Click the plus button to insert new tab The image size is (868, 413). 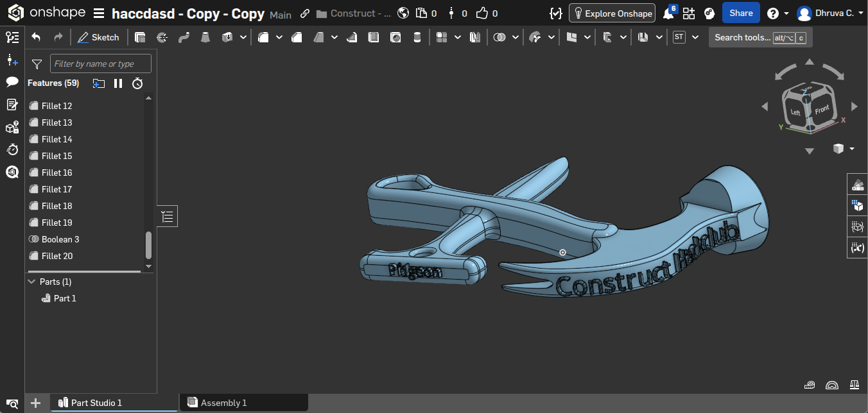click(36, 403)
